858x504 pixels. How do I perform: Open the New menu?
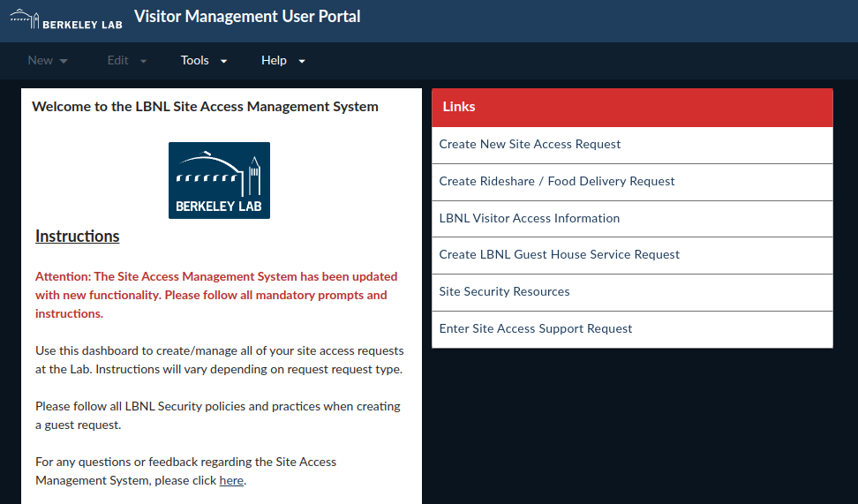(48, 60)
